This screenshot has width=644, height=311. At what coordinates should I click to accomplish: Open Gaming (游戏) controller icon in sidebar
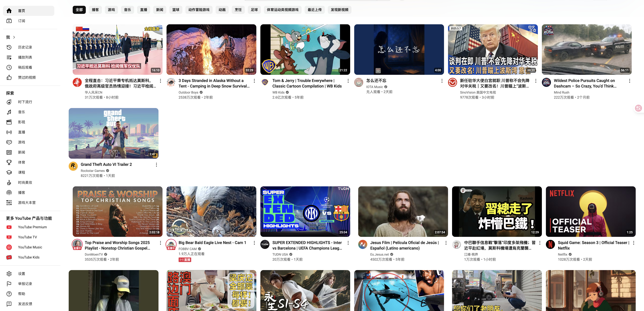pyautogui.click(x=9, y=142)
